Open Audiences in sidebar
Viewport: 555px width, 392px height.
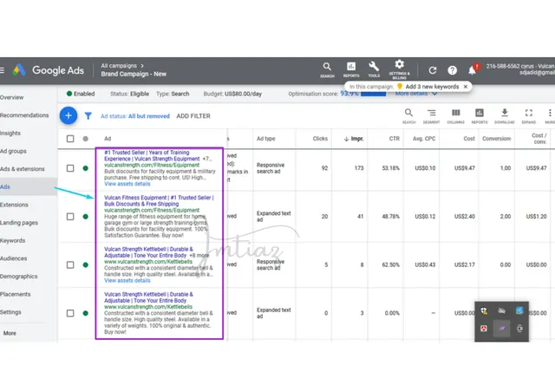[14, 258]
